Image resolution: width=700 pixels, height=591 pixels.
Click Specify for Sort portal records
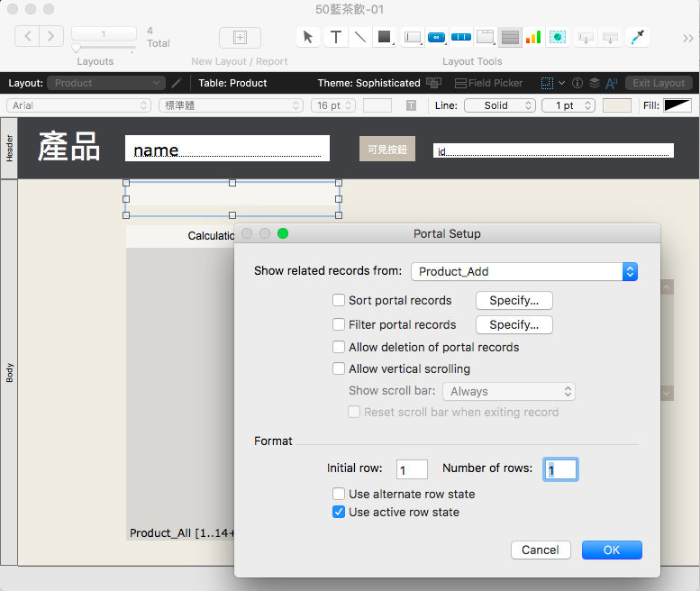point(514,300)
